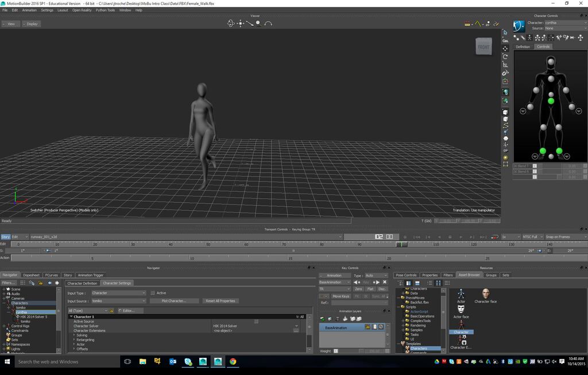588x375 pixels.
Task: Click the Asset Browser tree view icon
Action: point(400,283)
